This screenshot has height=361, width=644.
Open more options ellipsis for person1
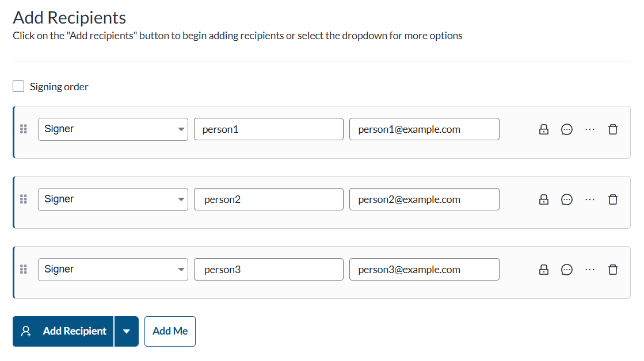coord(589,129)
